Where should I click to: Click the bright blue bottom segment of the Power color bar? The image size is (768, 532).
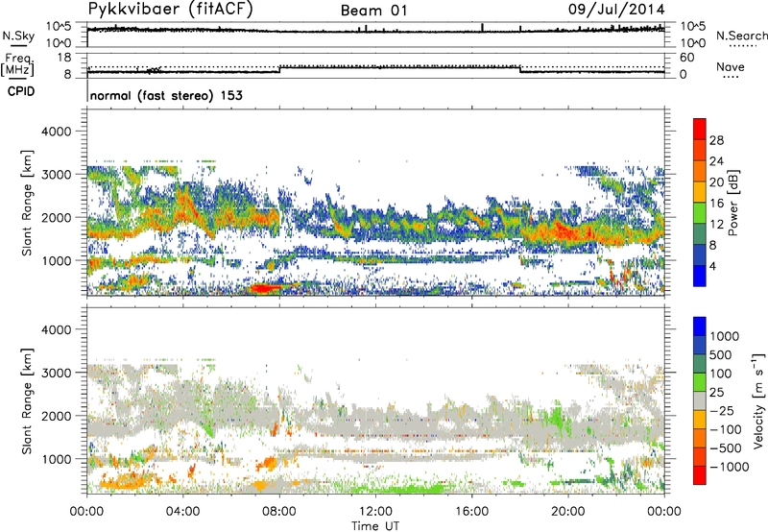pos(700,276)
